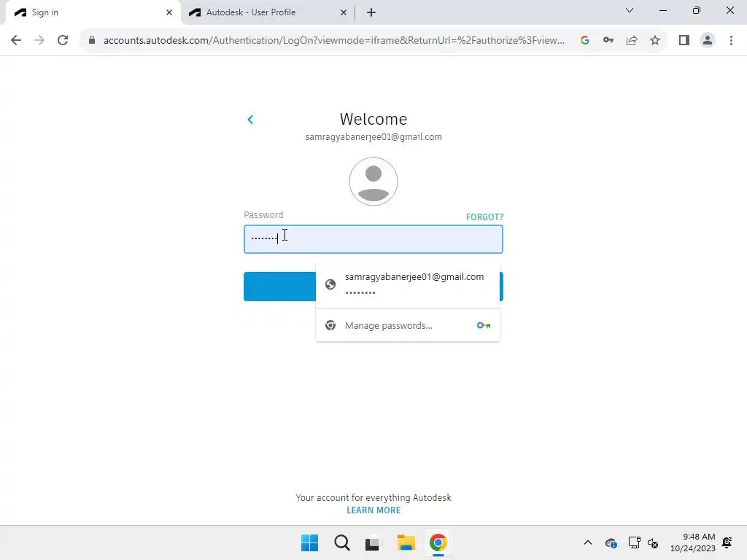Viewport: 747px width, 560px height.
Task: Close the Autodesk - User Profile tab
Action: (x=344, y=12)
